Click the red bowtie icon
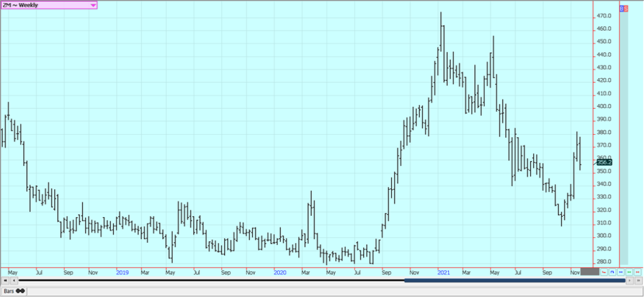Viewport: 644px width, 297px height. 638,272
